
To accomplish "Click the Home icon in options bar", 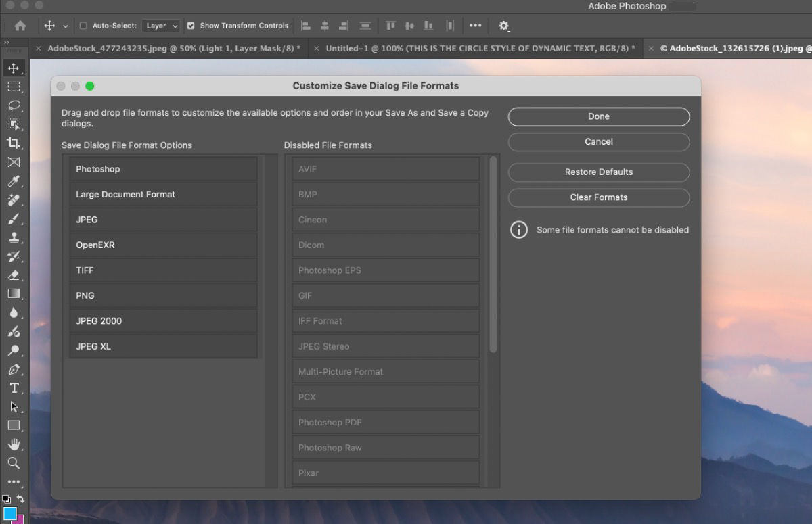I will point(20,26).
